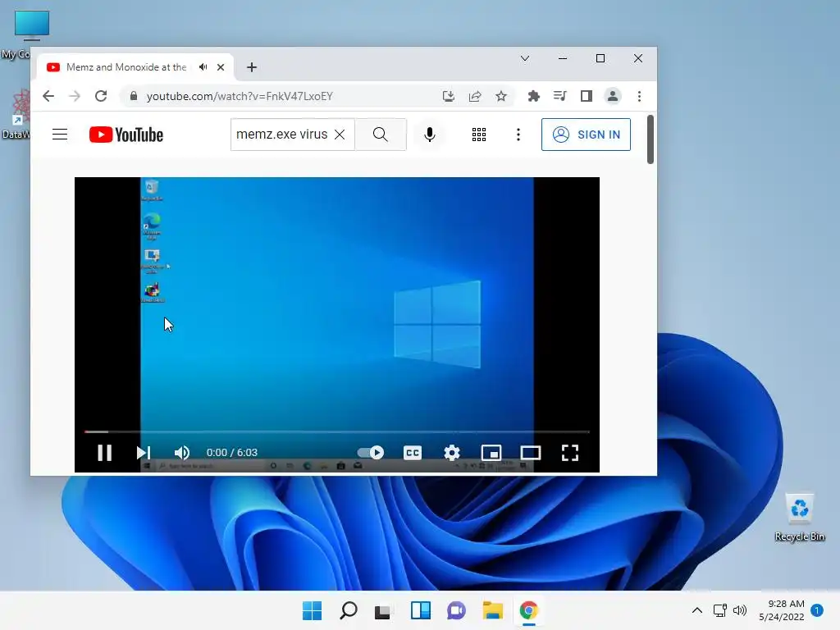Seek on the video progress bar
This screenshot has height=630, width=840.
pos(337,431)
